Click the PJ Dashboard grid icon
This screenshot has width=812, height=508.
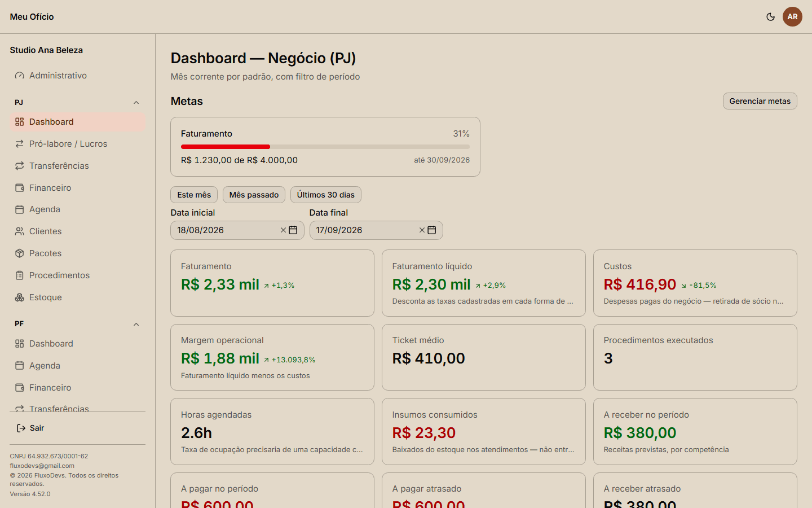(20, 122)
